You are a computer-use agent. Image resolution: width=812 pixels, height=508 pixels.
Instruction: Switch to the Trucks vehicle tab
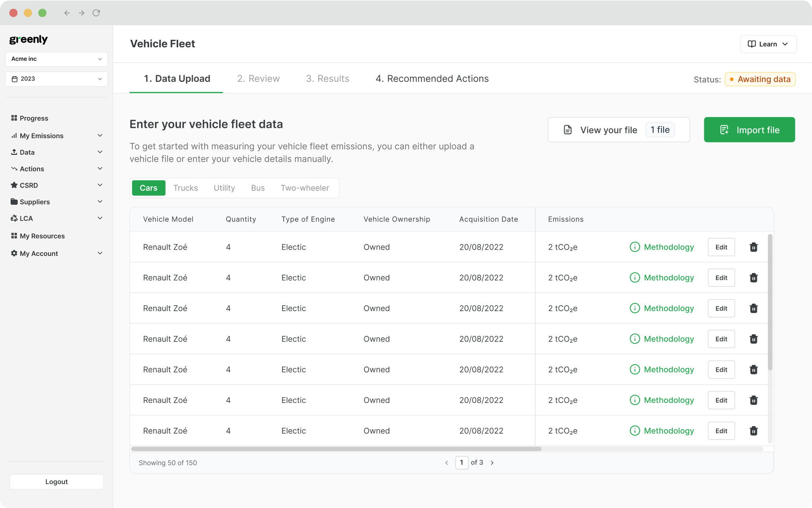click(186, 188)
